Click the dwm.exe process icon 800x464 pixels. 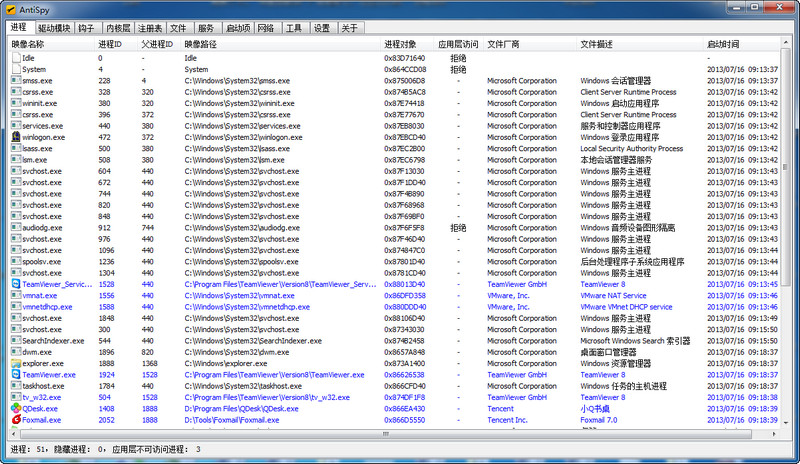[16, 352]
